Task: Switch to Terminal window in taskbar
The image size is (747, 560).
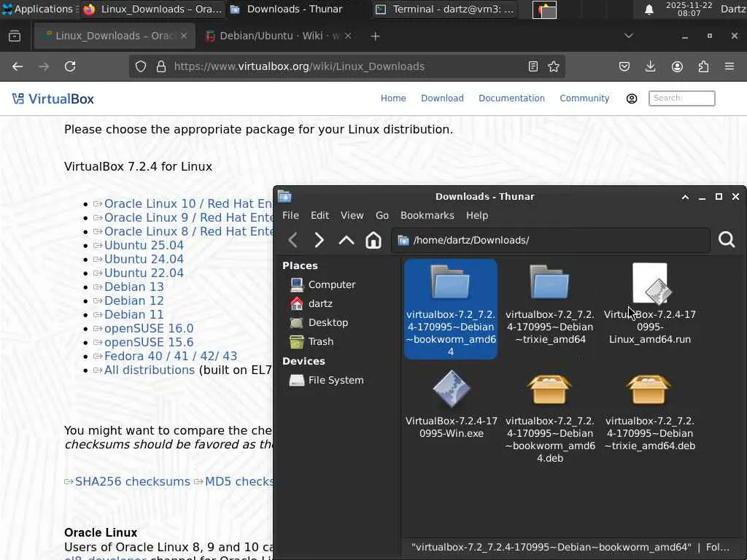Action: tap(445, 9)
